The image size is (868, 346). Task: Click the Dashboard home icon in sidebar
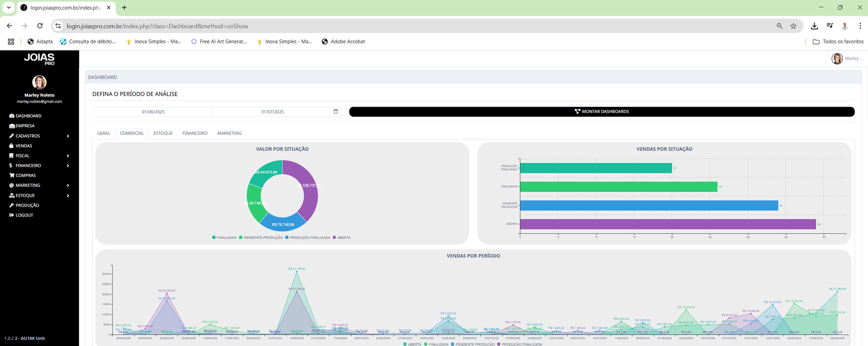coord(12,116)
